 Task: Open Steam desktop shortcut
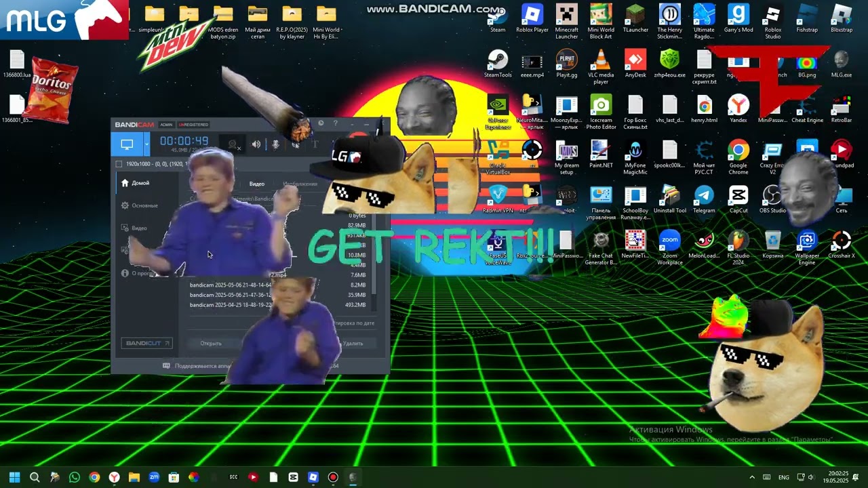pos(498,19)
